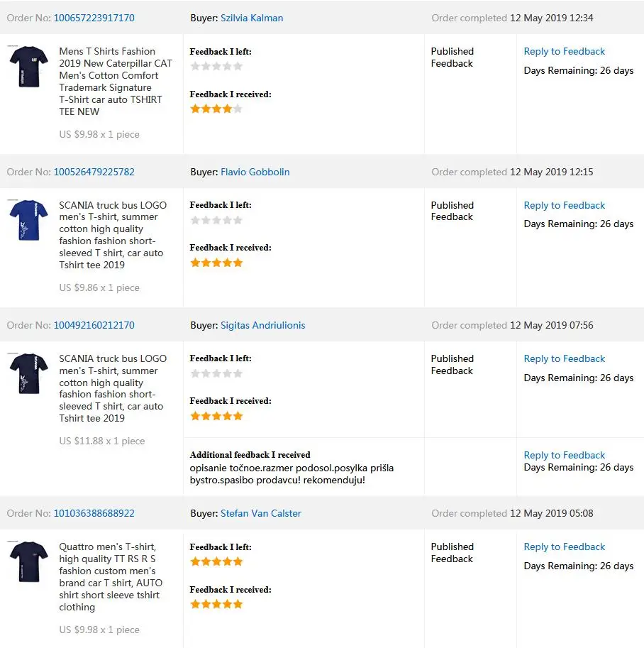This screenshot has width=644, height=648.
Task: Open the Caterpillar CAT T-shirt thumbnail
Action: (28, 66)
